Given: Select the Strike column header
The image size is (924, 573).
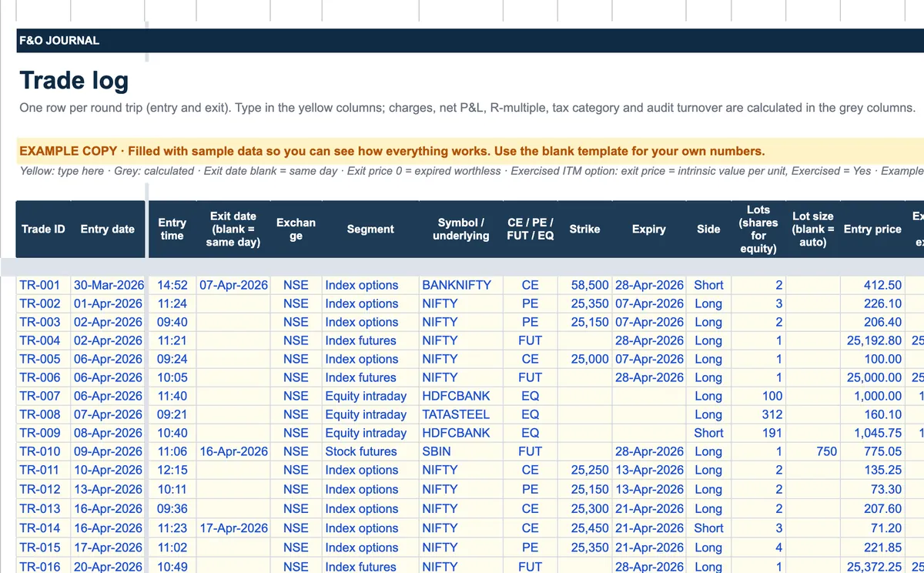Looking at the screenshot, I should 584,229.
